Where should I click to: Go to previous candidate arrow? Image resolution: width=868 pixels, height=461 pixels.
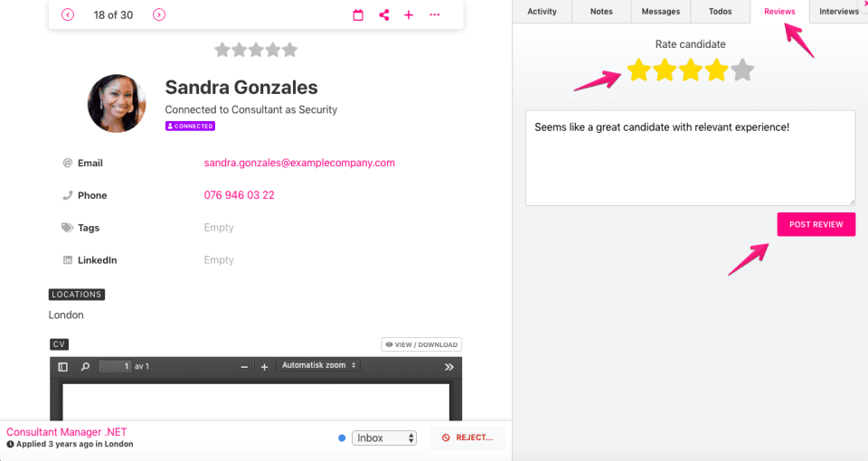68,14
